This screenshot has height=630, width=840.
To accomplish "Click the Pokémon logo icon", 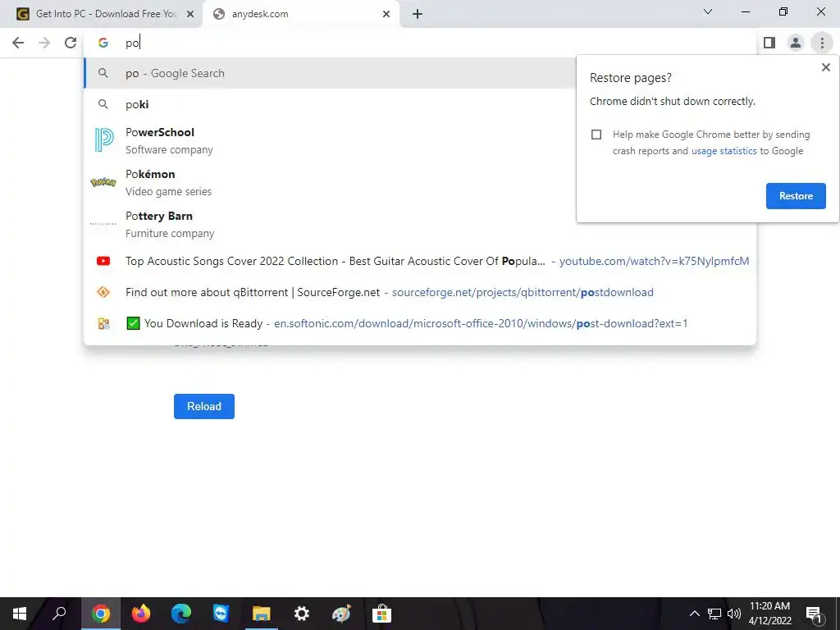I will (x=103, y=182).
